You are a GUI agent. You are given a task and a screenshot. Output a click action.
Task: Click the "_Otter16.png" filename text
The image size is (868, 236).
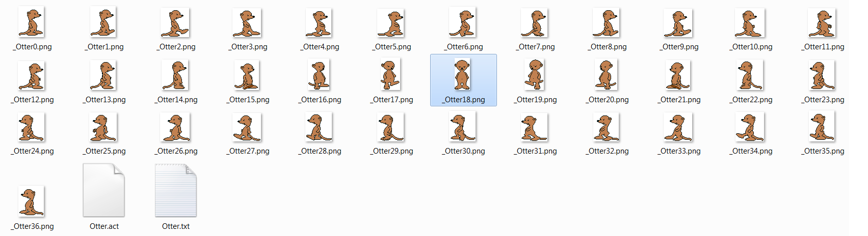tap(320, 100)
